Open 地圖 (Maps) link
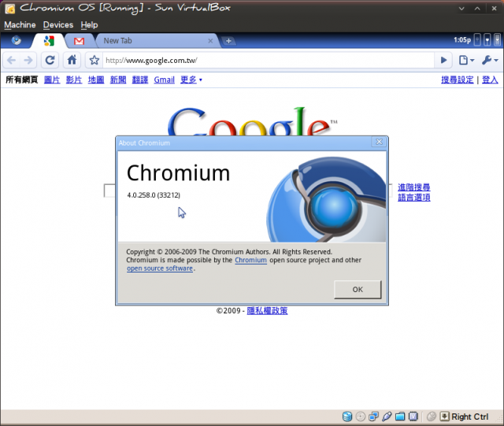The width and height of the screenshot is (504, 426). pyautogui.click(x=96, y=80)
